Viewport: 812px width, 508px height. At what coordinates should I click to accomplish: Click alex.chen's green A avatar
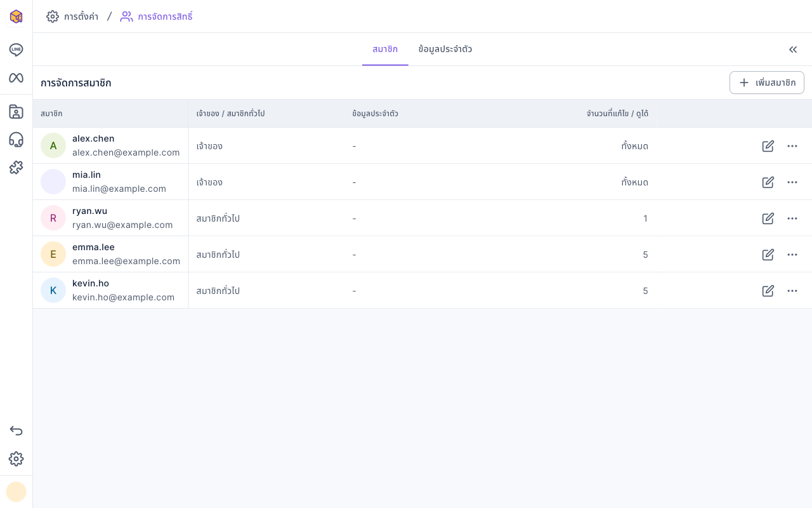(x=53, y=146)
